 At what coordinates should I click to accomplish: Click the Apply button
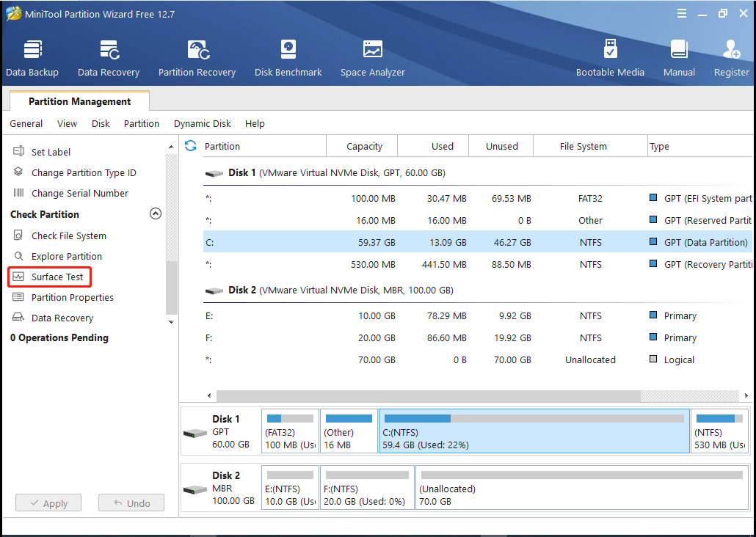48,503
